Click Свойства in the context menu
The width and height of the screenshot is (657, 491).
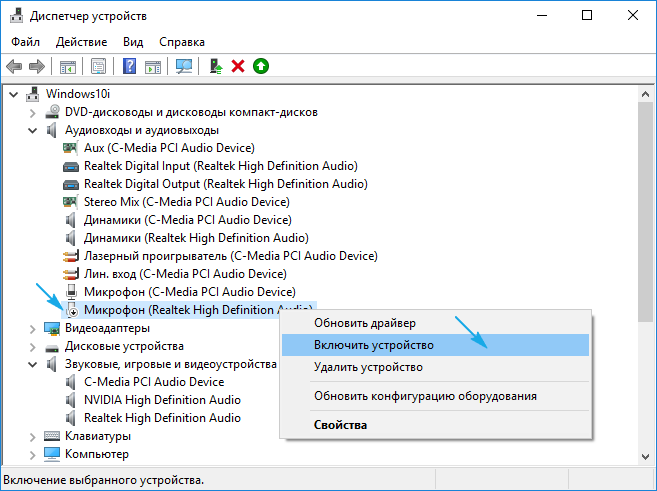click(340, 425)
